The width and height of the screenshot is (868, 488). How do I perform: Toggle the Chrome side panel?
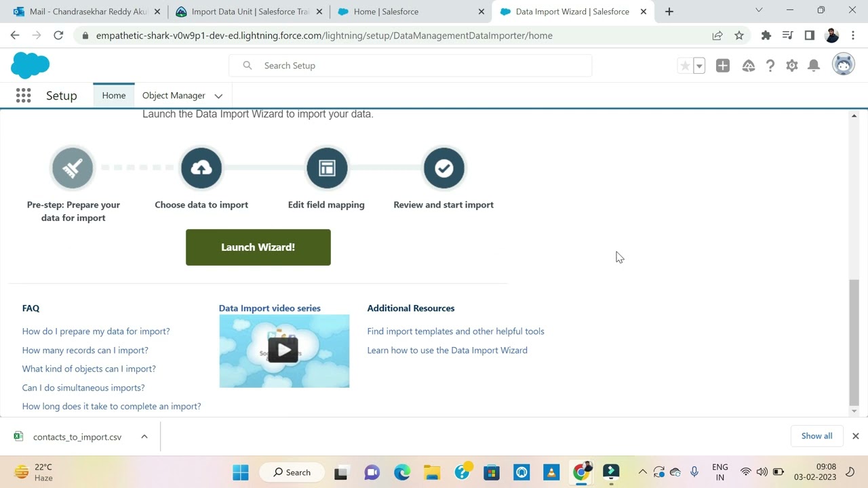(809, 35)
